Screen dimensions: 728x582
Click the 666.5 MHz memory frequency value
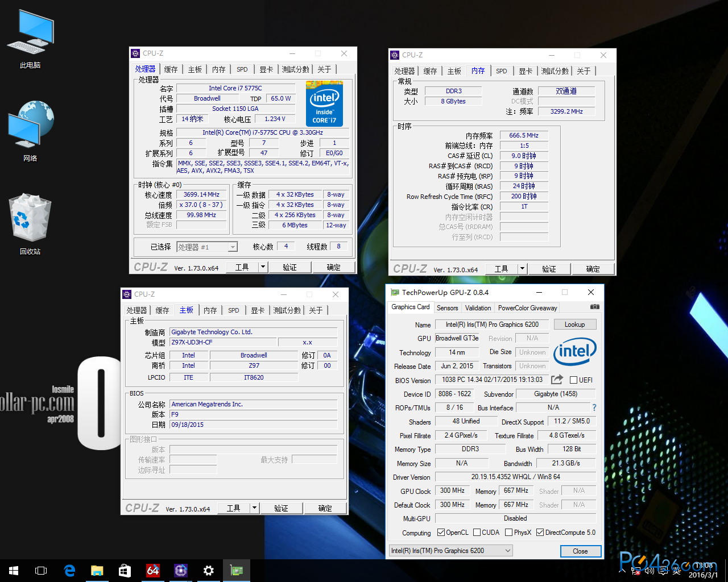tap(524, 135)
